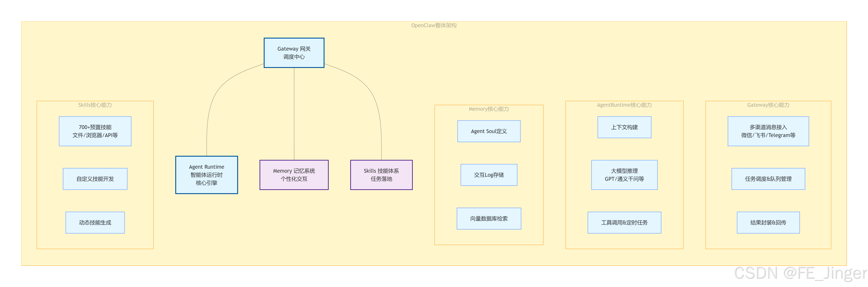
Task: Select the Skills 技能体系 任务落地 node
Action: click(x=381, y=175)
